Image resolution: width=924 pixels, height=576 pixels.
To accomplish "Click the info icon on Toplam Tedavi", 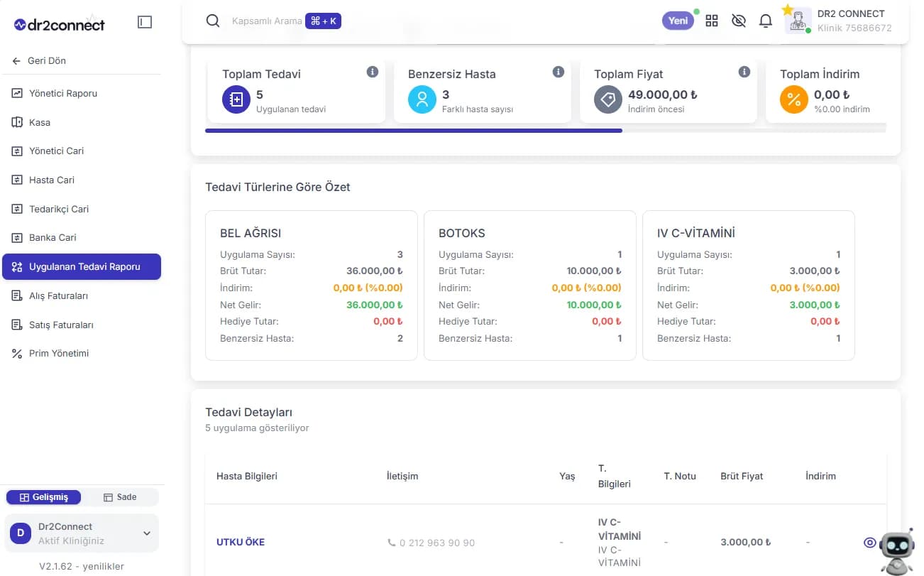I will [x=373, y=72].
